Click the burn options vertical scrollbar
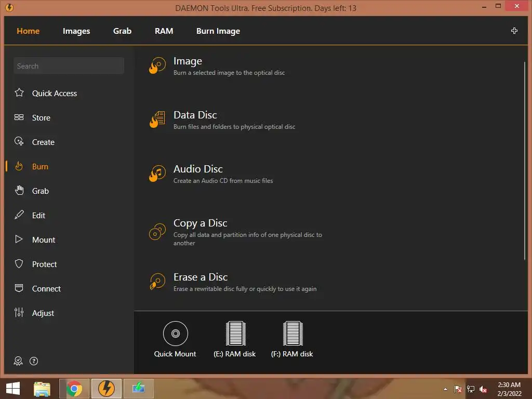This screenshot has width=532, height=399. tap(525, 161)
